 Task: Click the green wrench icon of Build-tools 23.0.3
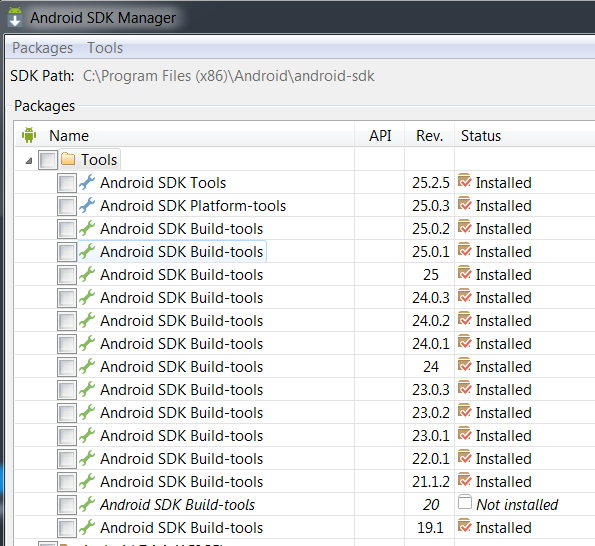(87, 389)
